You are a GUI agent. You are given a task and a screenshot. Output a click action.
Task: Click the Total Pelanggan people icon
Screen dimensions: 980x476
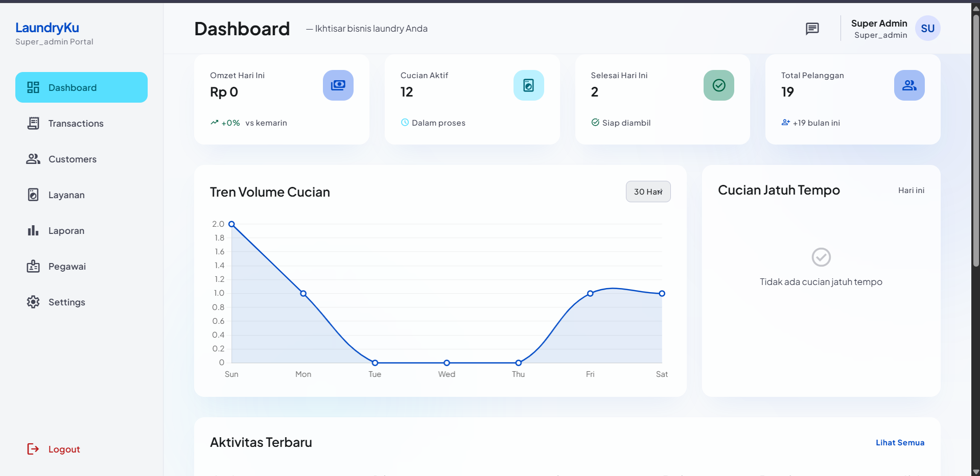909,85
